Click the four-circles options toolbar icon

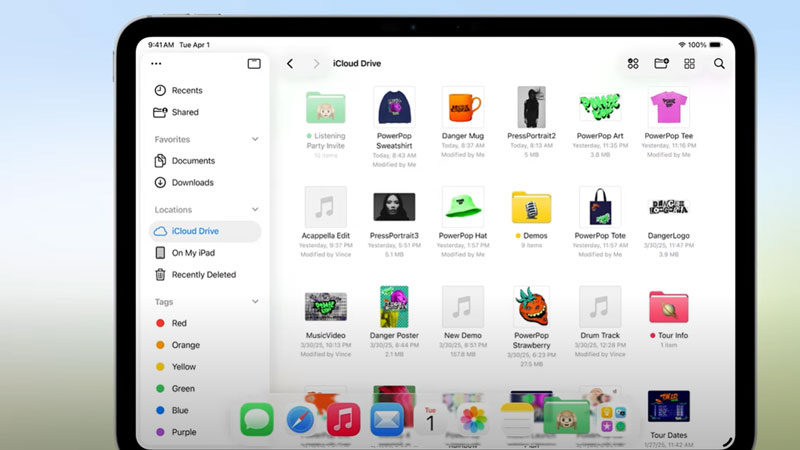633,63
